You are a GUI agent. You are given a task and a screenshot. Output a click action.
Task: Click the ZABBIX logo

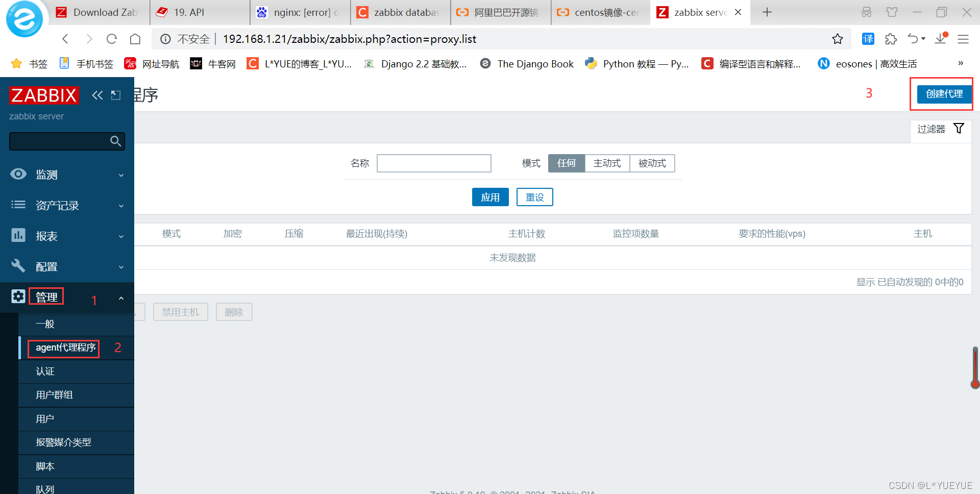44,95
